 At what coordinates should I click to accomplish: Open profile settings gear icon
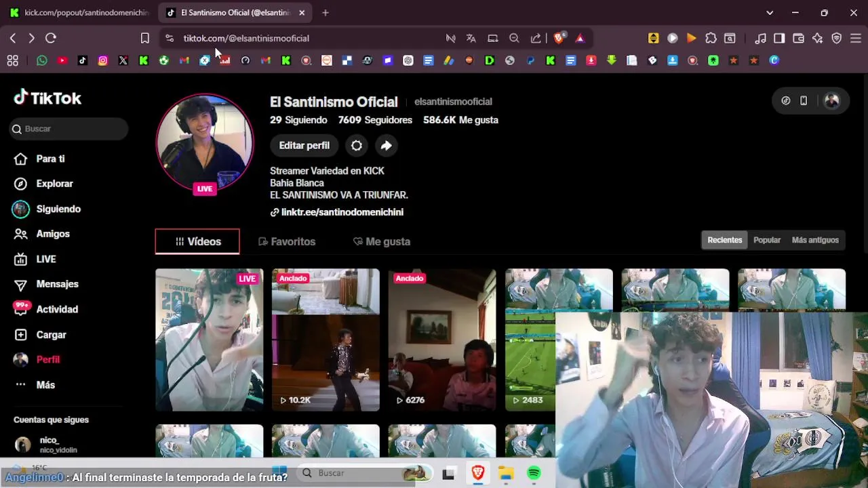point(356,145)
